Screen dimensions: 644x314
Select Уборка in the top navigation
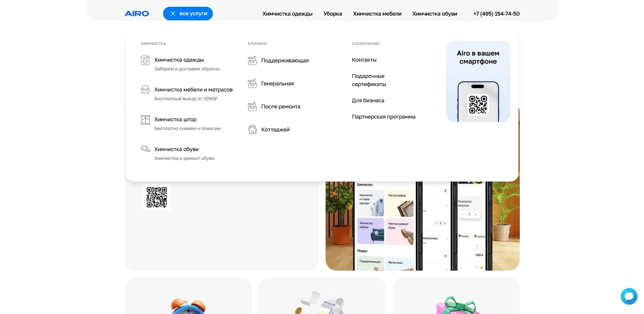(333, 14)
